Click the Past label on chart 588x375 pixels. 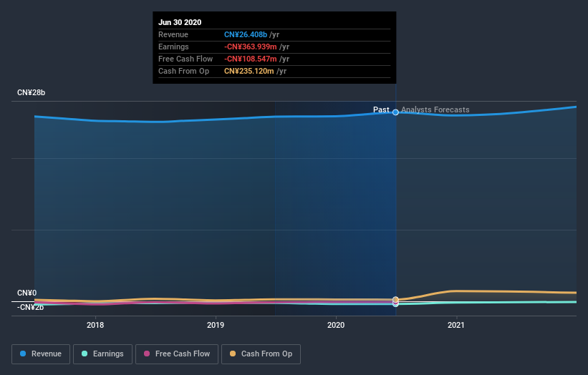(381, 109)
